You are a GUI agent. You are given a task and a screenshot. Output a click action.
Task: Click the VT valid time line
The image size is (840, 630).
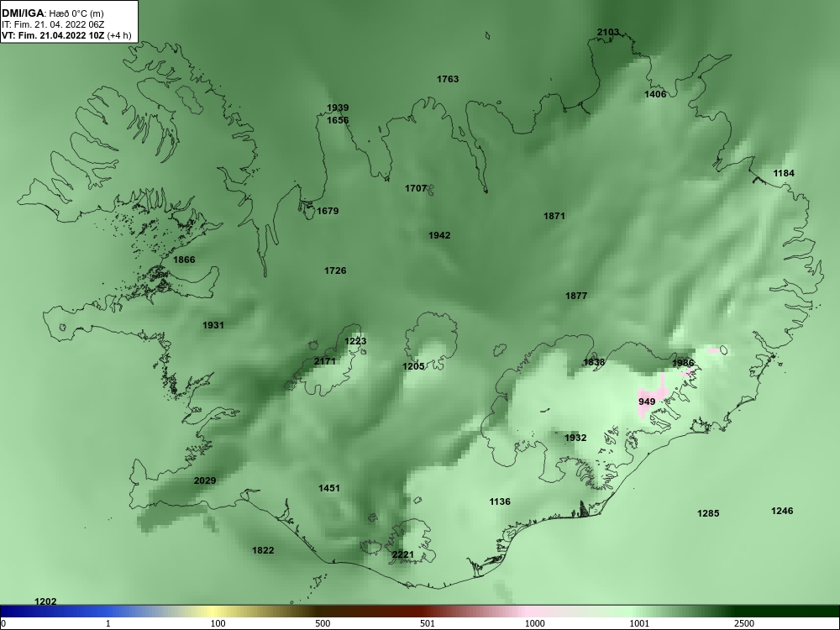point(66,36)
